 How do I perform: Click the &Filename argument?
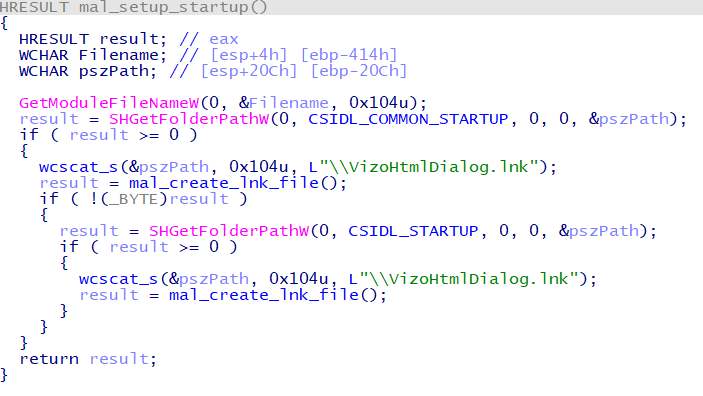pos(283,103)
